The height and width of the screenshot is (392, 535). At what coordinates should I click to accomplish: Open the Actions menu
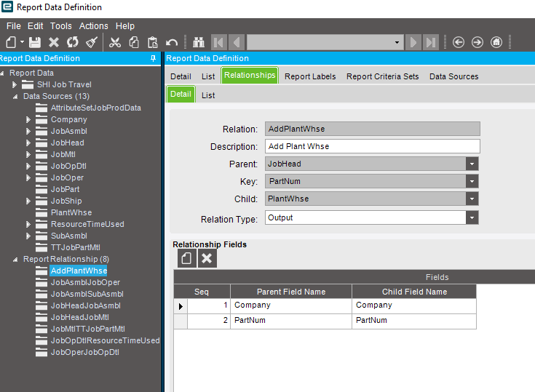pos(93,26)
